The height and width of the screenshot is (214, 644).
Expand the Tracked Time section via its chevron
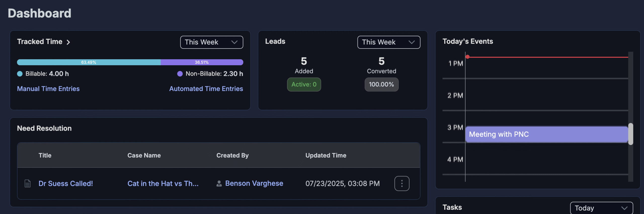click(69, 42)
